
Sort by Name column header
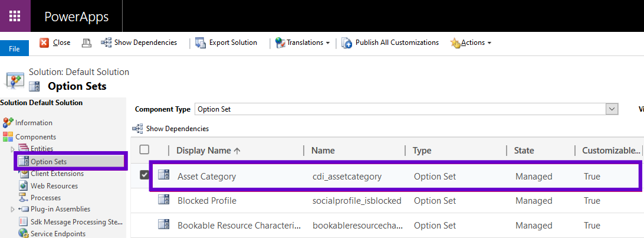tap(323, 151)
